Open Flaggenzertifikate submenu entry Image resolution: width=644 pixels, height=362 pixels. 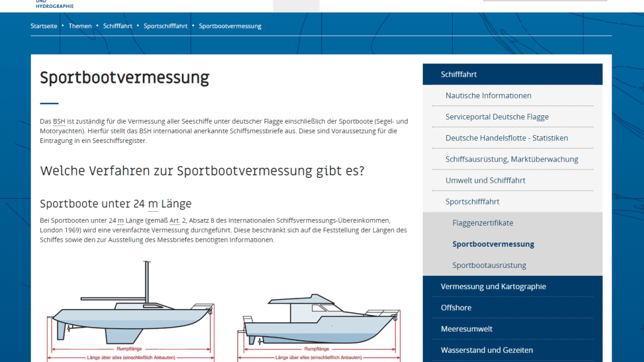[x=483, y=223]
